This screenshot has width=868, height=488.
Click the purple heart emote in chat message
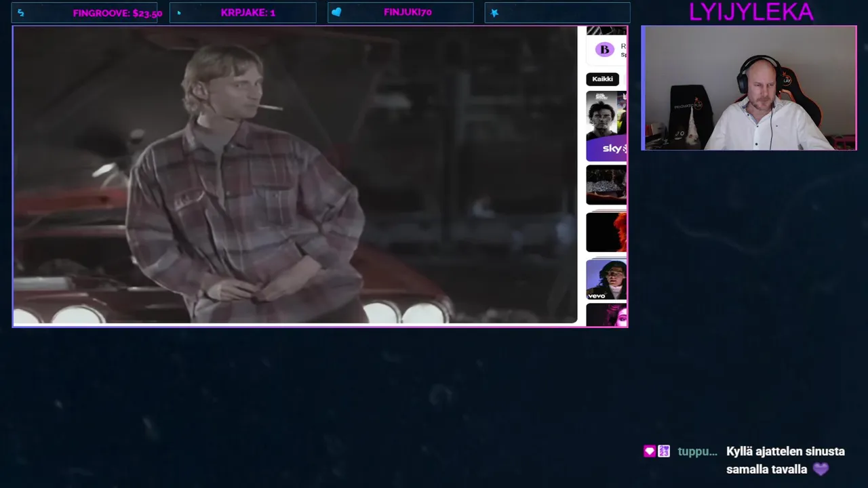coord(821,469)
